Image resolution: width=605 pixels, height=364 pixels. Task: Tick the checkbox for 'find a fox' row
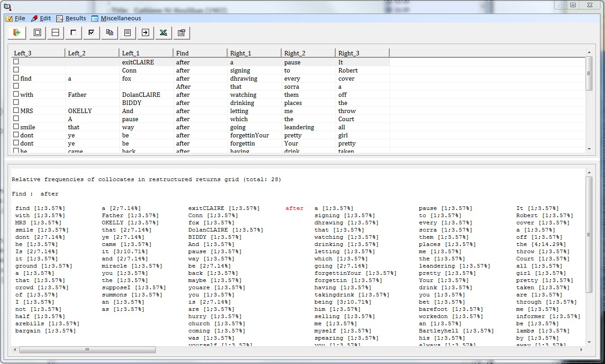(16, 78)
